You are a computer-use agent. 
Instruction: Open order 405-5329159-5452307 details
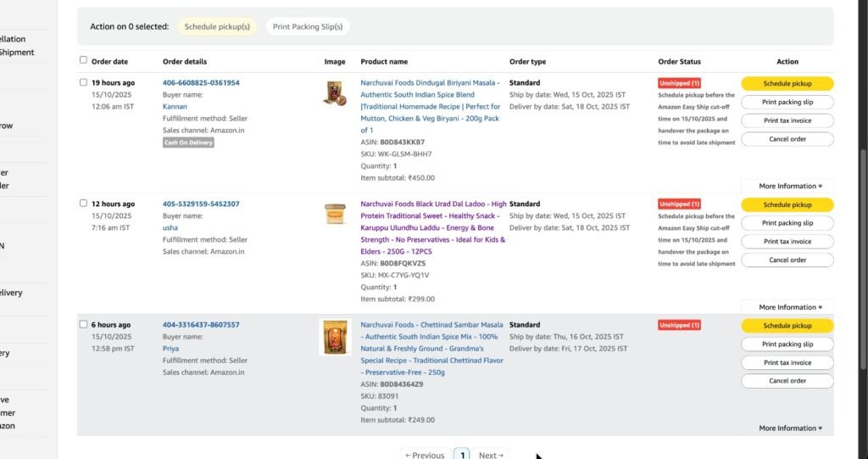201,204
